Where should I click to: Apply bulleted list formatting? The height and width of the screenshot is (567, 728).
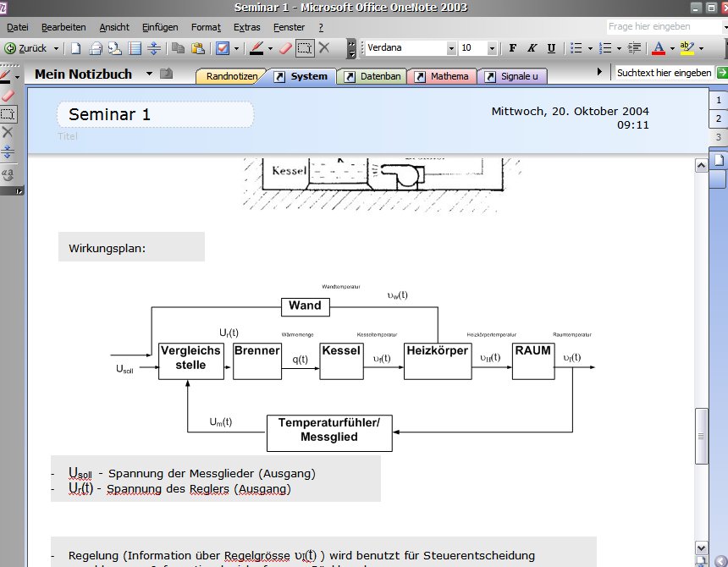pos(576,48)
